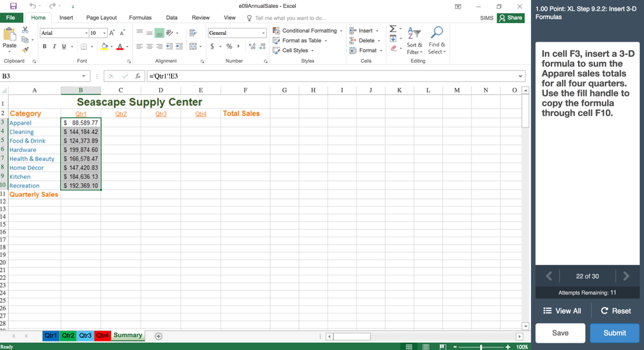Open Sort & Filter tool
Image resolution: width=644 pixels, height=350 pixels.
click(414, 40)
